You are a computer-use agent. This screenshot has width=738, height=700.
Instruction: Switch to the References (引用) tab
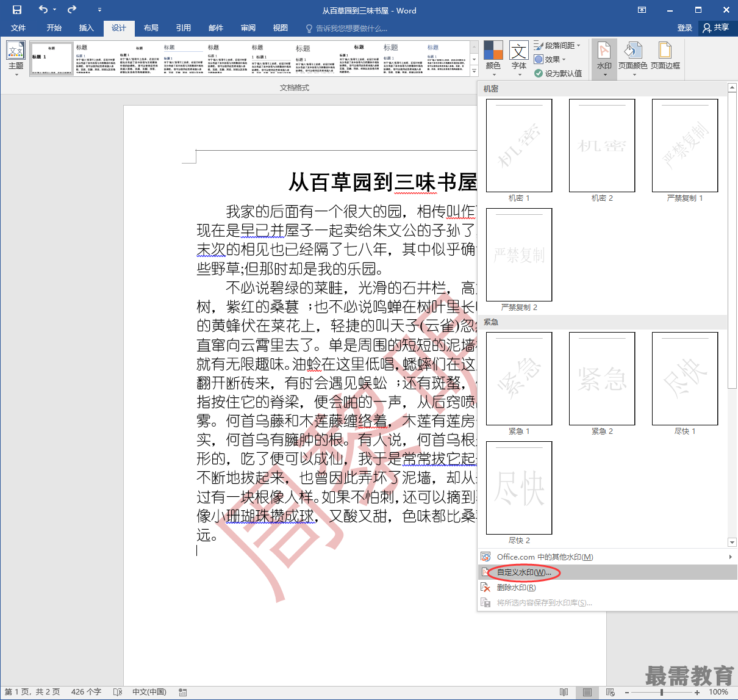(x=184, y=28)
